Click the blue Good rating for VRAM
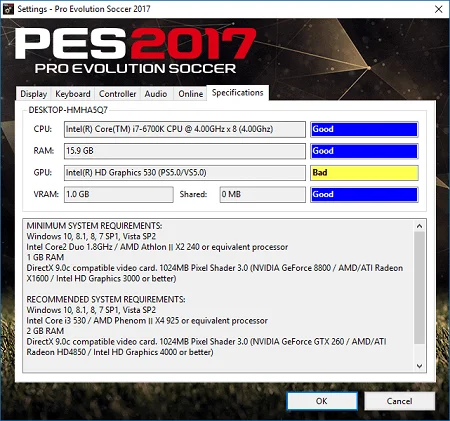This screenshot has height=421, width=450. [x=364, y=194]
